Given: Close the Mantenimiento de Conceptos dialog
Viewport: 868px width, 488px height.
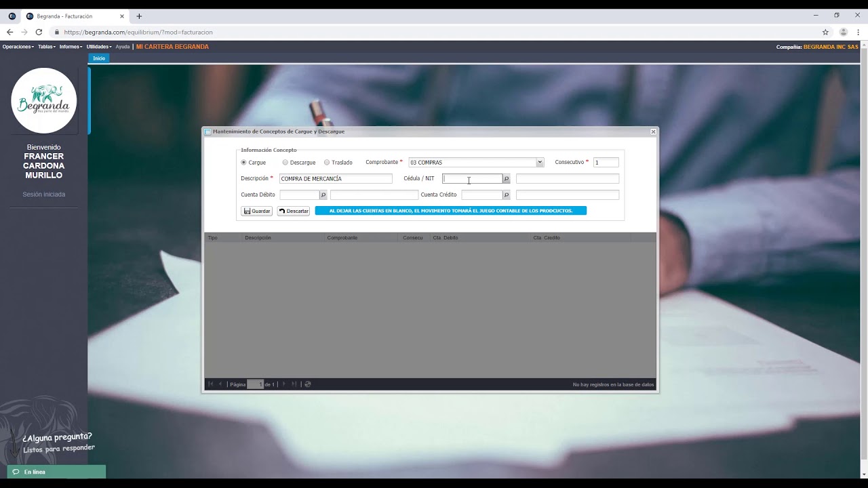Looking at the screenshot, I should (653, 131).
